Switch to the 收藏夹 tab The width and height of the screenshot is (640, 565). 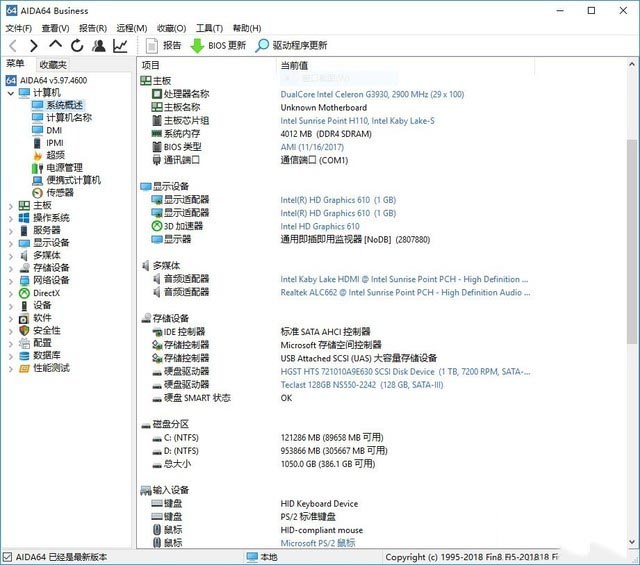click(52, 65)
